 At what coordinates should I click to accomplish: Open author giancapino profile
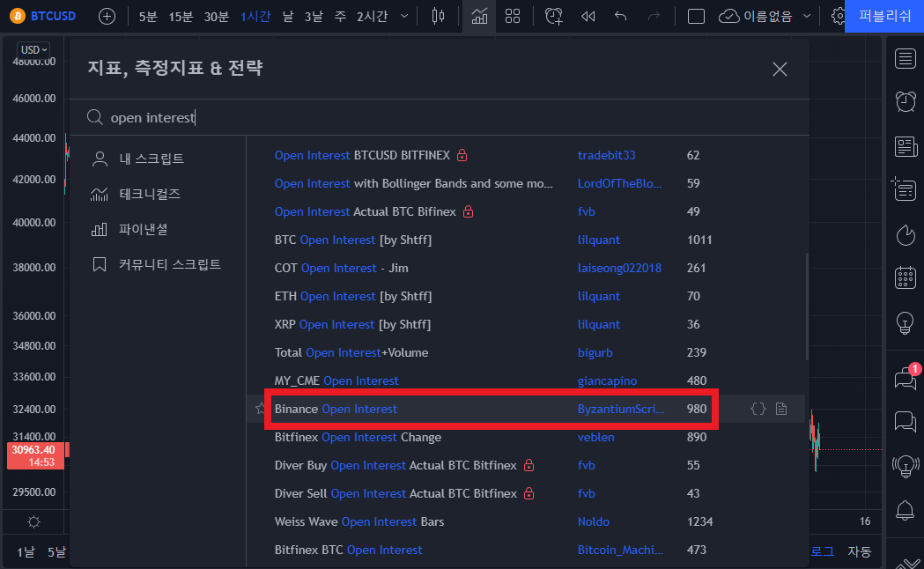click(x=607, y=381)
